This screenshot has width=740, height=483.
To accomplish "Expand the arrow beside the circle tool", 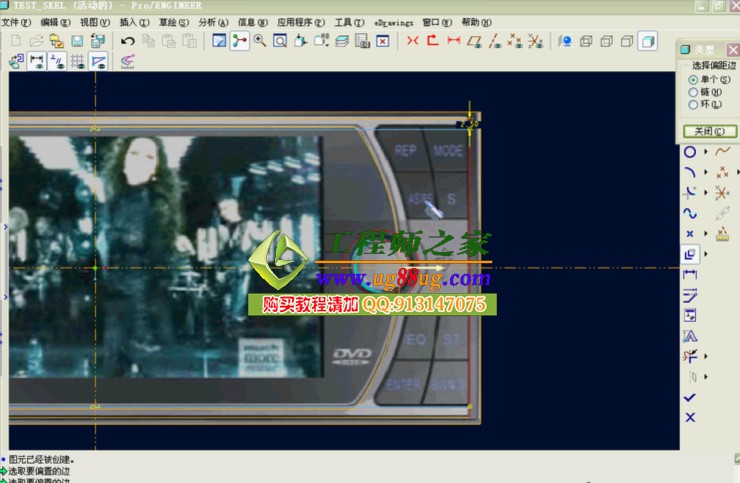I will point(706,153).
